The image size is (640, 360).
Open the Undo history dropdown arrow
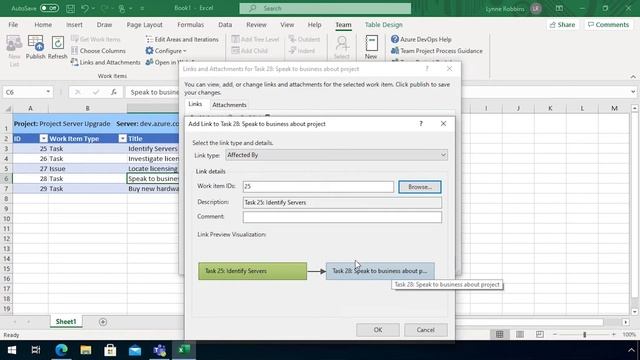(93, 8)
